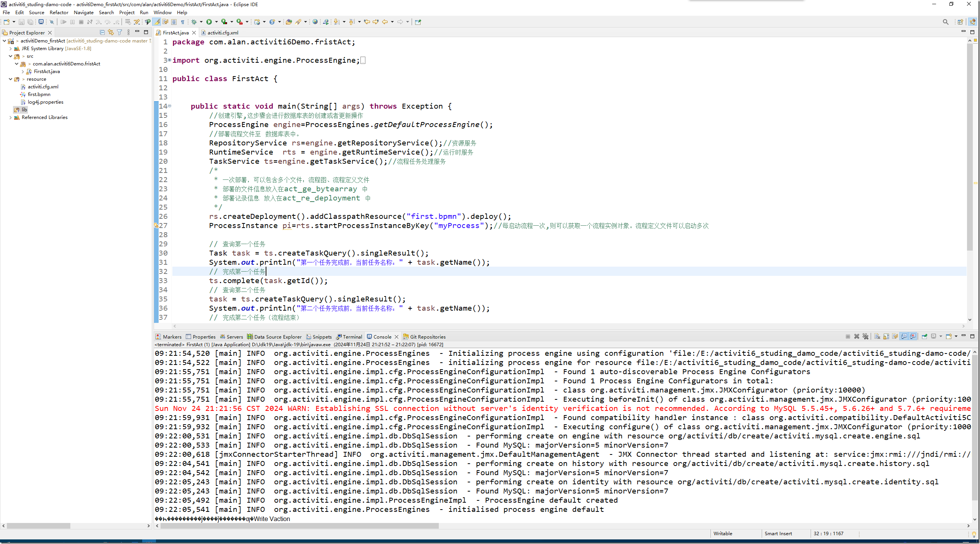This screenshot has height=544, width=980.
Task: Click the Coverage launch toolbar icon
Action: coord(224,22)
